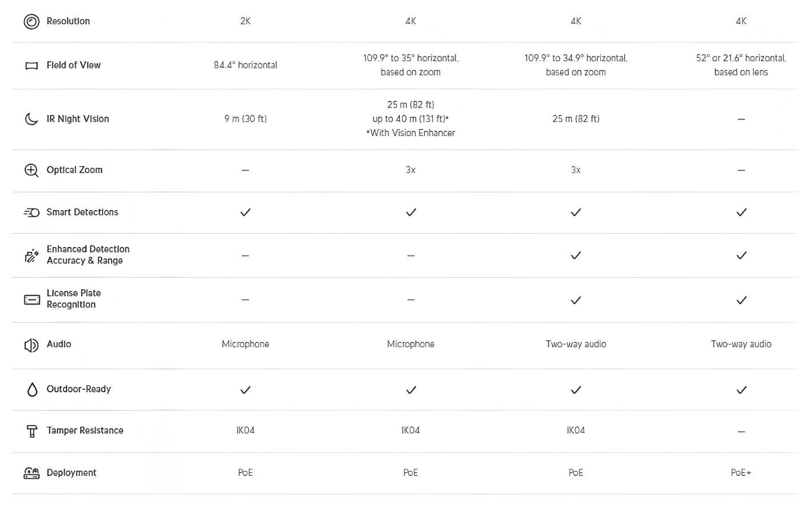Click the "With Vision Enhancer" footnote text
Viewport: 812px width, 508px height.
411,133
